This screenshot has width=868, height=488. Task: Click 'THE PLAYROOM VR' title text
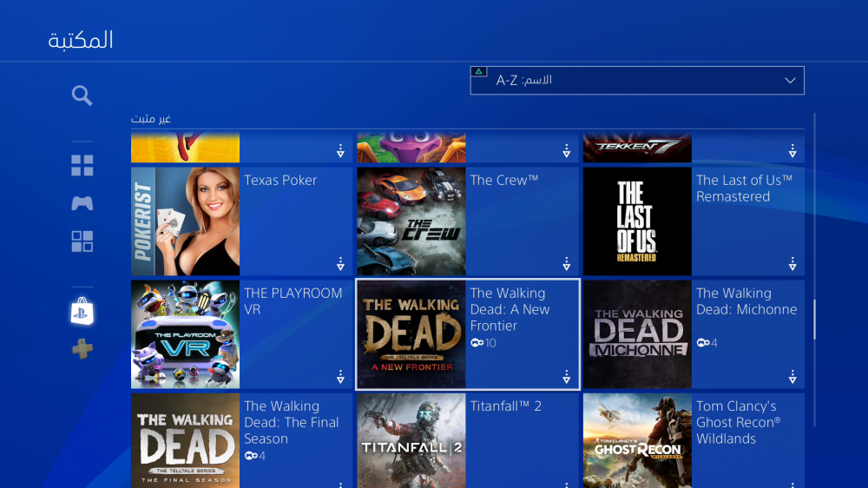point(293,301)
